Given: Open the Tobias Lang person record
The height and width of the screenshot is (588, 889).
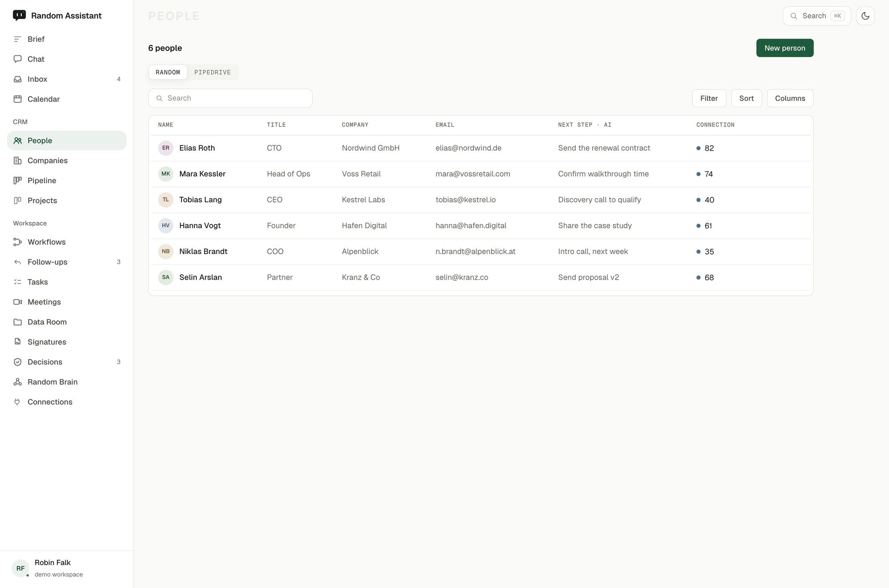Looking at the screenshot, I should (x=481, y=200).
